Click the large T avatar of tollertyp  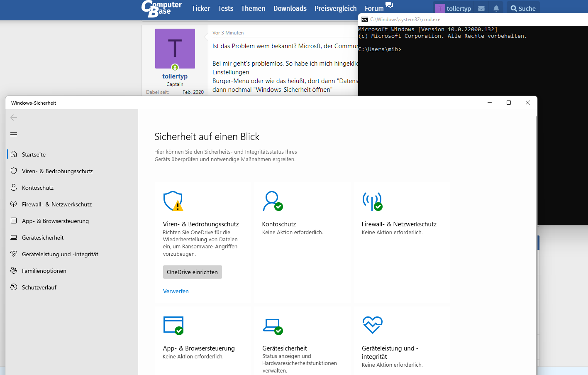pyautogui.click(x=175, y=49)
